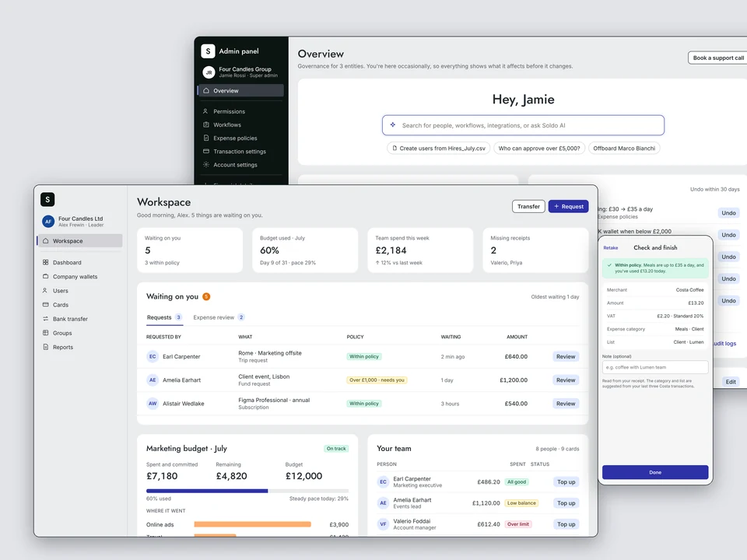Click the Over £1,000 needs you badge
Image resolution: width=747 pixels, height=560 pixels.
pyautogui.click(x=377, y=380)
